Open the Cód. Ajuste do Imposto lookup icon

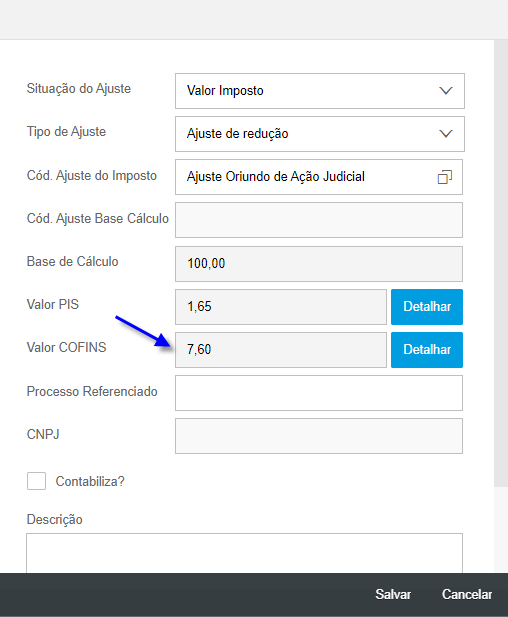445,177
